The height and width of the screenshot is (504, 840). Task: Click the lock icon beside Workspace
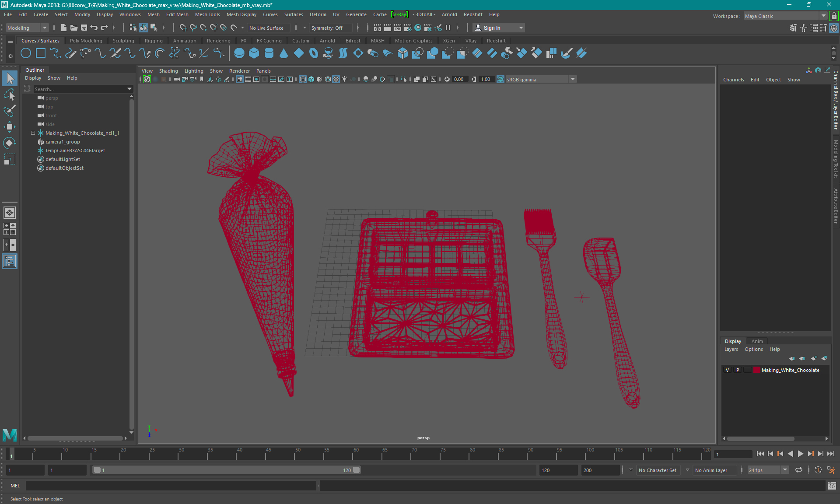point(834,16)
